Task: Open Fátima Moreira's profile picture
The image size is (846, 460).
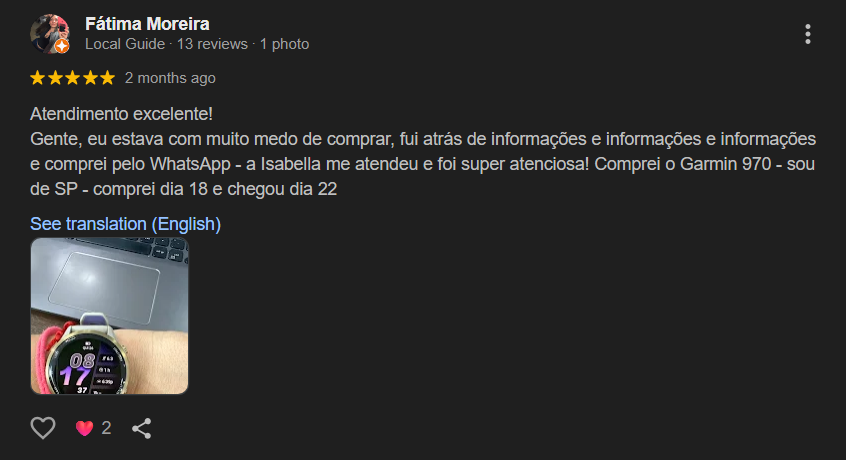Action: point(48,32)
